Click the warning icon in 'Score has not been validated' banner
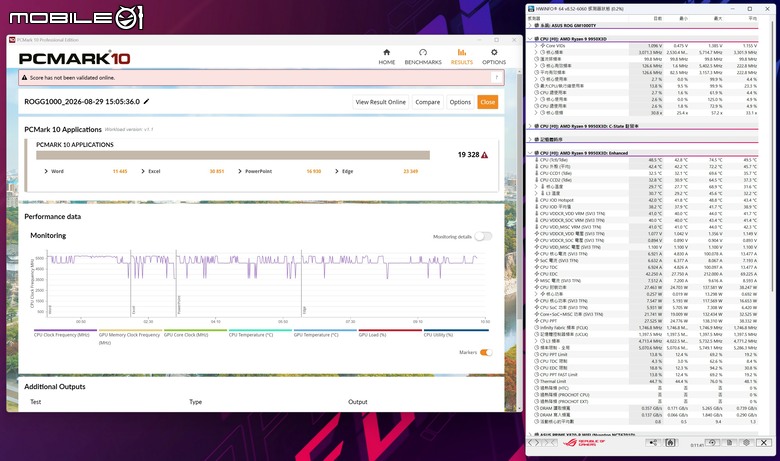Screen dimensions: 780x461 pyautogui.click(x=24, y=78)
